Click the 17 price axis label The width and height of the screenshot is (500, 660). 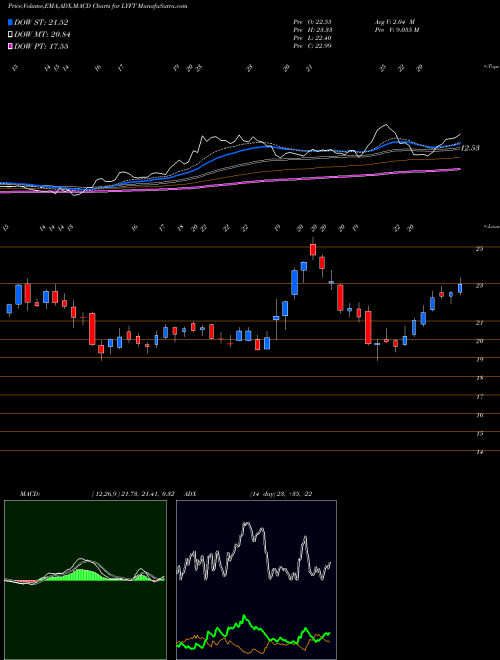pos(479,397)
